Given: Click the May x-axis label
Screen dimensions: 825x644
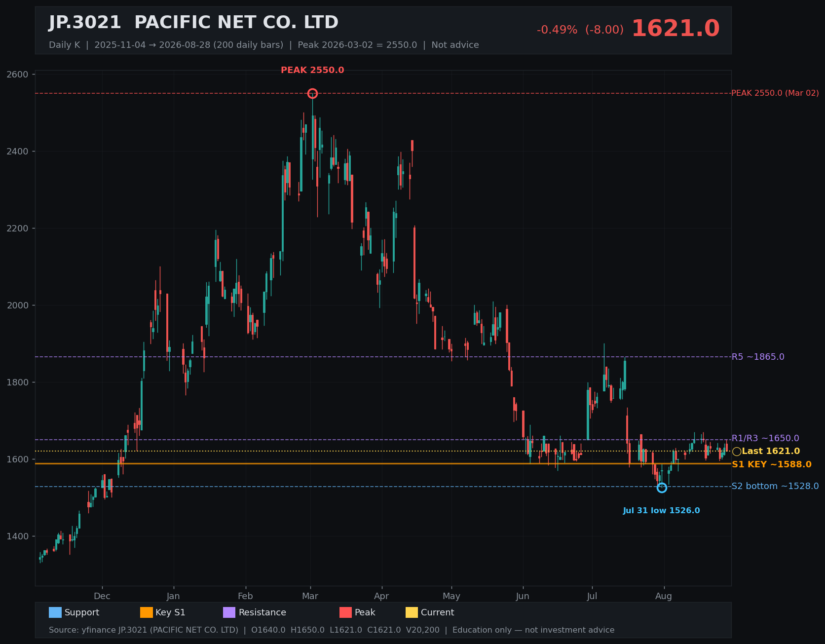Looking at the screenshot, I should tap(451, 596).
